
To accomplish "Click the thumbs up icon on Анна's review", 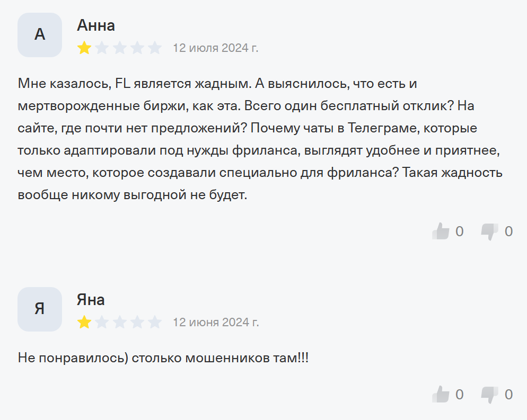I will pyautogui.click(x=442, y=231).
